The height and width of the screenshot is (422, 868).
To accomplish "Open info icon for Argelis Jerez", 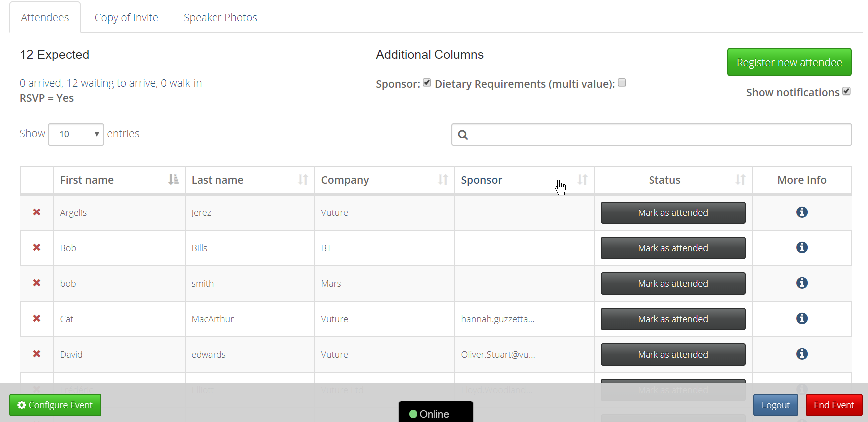I will coord(802,212).
